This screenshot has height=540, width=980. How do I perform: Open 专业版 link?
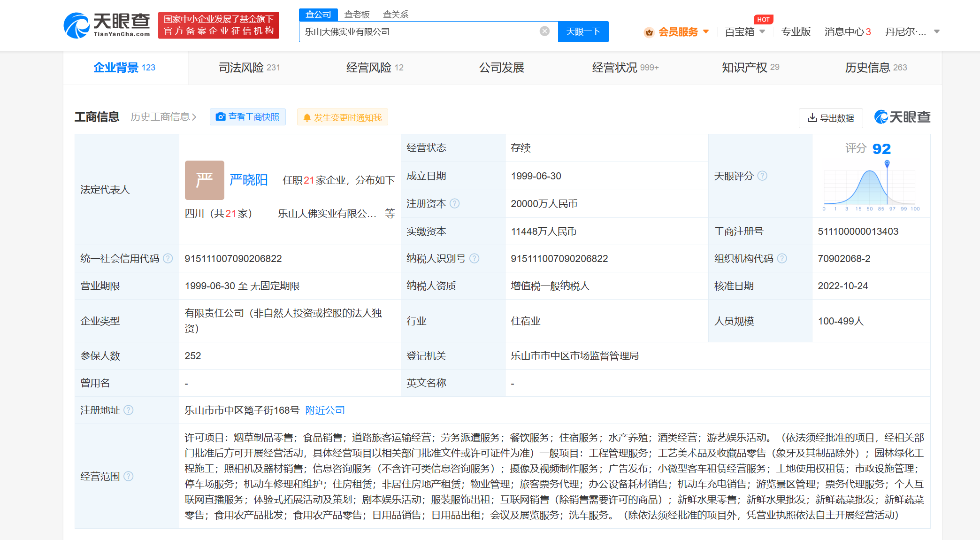coord(796,32)
